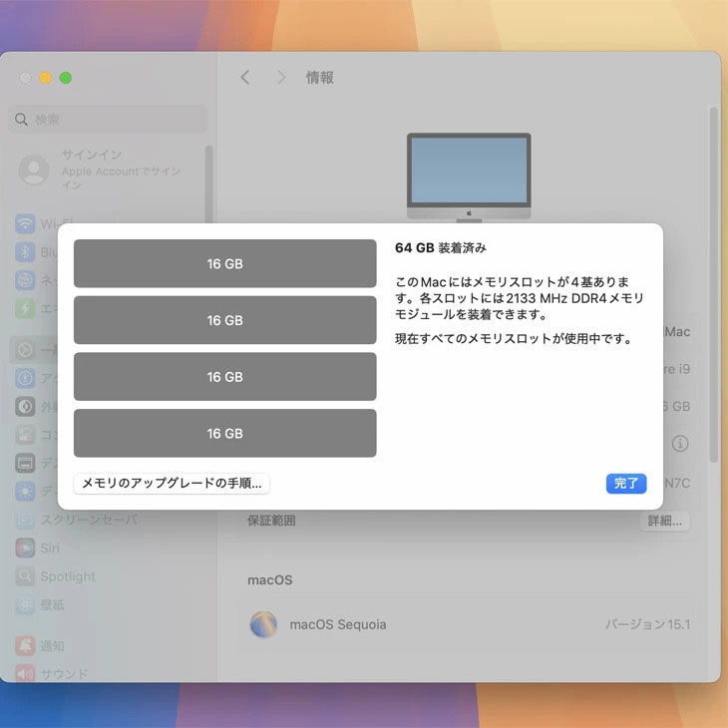Open Siri settings in sidebar
Image resolution: width=728 pixels, height=728 pixels.
(x=38, y=547)
